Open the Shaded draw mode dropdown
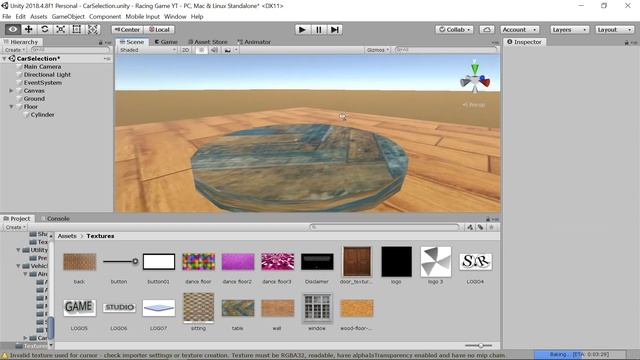 pos(147,50)
